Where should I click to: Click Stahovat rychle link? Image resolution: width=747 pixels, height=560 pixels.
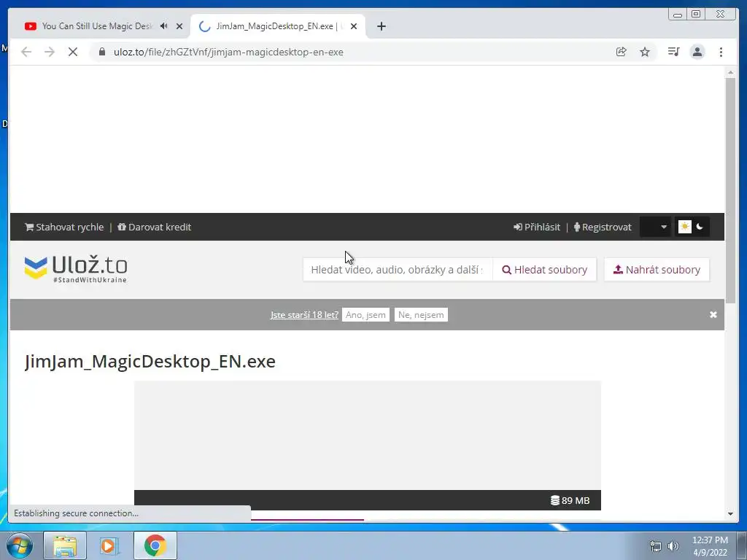[64, 227]
